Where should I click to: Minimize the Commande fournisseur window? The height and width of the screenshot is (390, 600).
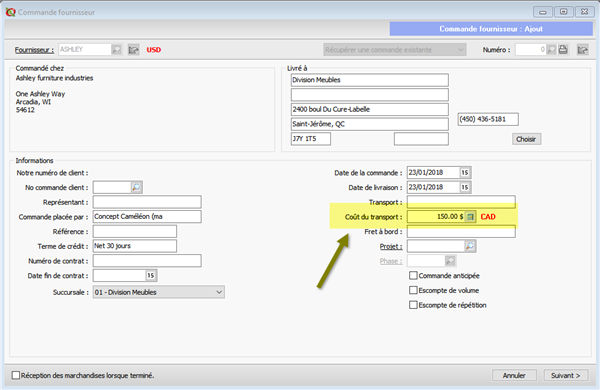(543, 12)
